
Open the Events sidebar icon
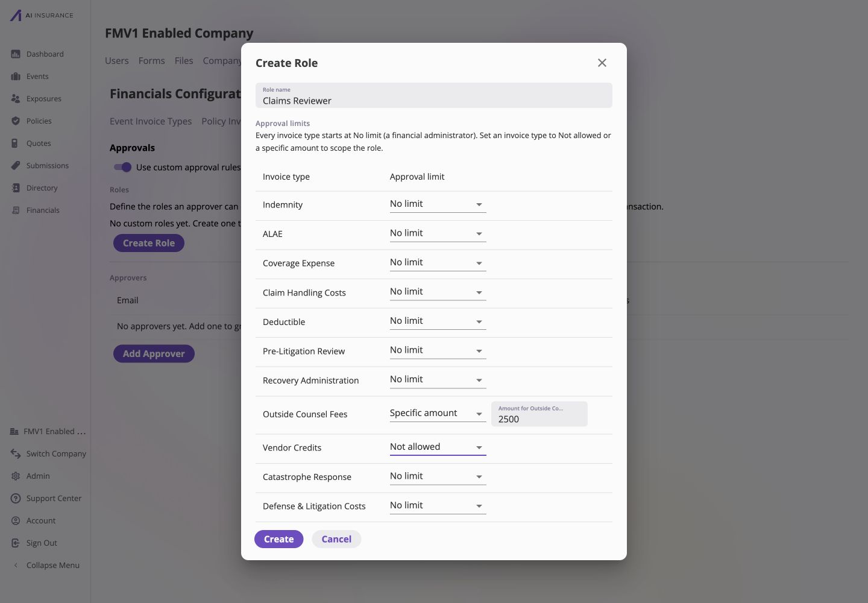(x=16, y=77)
